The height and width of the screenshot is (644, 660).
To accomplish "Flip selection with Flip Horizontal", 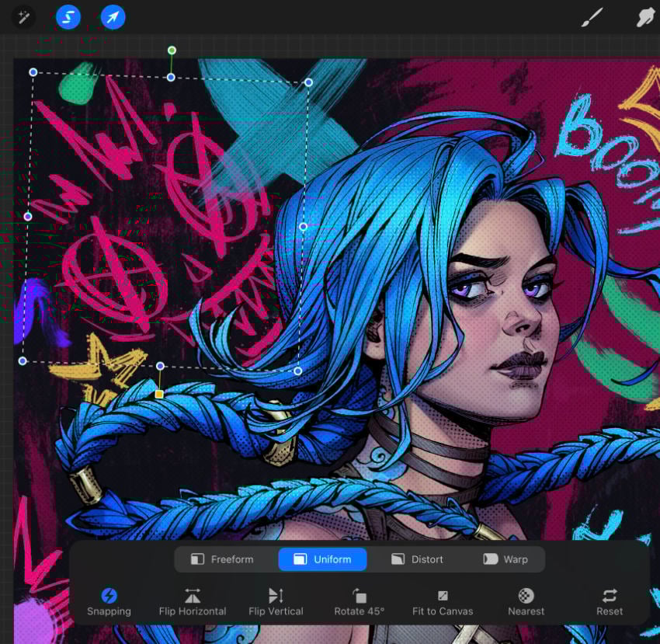I will [x=193, y=602].
